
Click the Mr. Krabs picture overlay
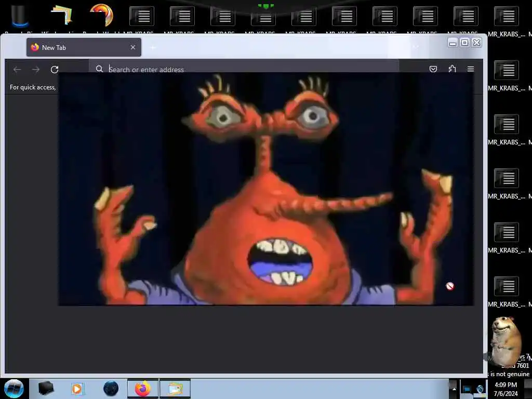[x=266, y=189]
